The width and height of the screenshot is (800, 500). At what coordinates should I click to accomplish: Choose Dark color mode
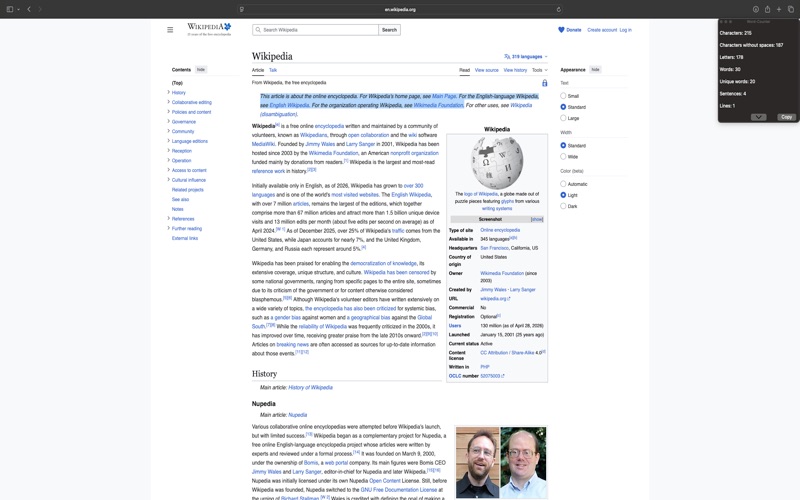pos(563,206)
